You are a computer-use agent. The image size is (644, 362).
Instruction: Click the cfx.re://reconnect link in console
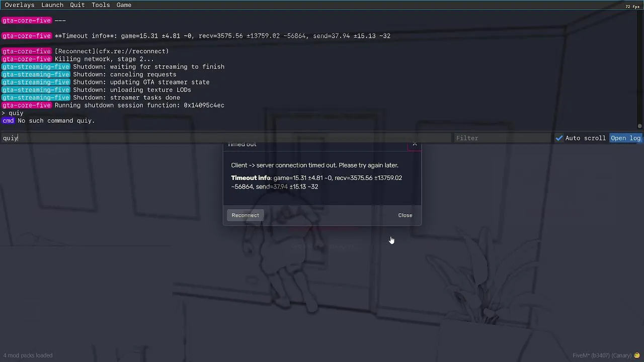[x=112, y=51]
